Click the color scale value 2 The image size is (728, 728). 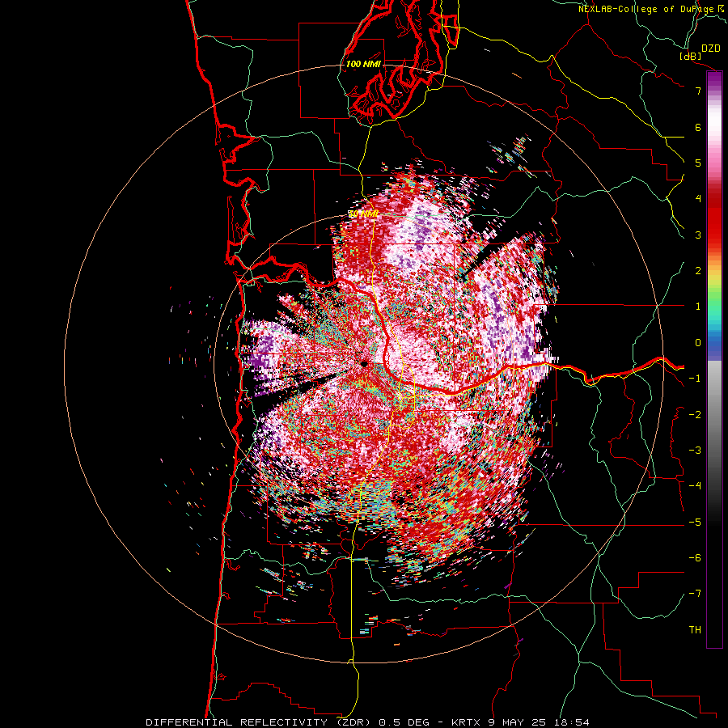698,271
